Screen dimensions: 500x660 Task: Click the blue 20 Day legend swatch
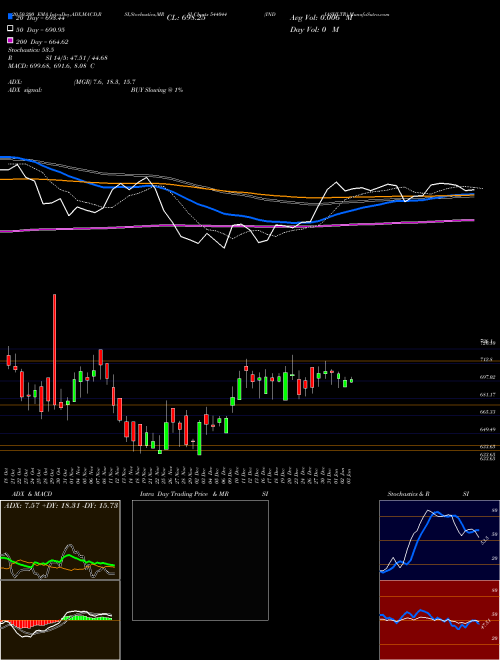click(10, 16)
